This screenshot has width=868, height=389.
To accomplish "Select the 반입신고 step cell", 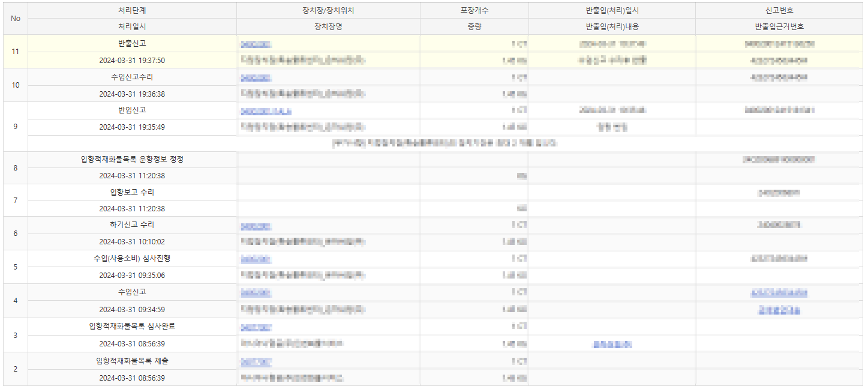I will (132, 110).
